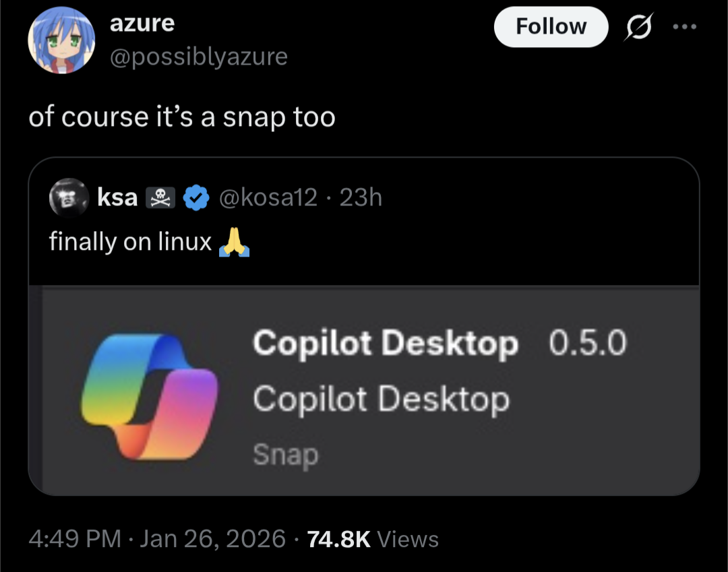Click azure's anime profile avatar

point(61,40)
